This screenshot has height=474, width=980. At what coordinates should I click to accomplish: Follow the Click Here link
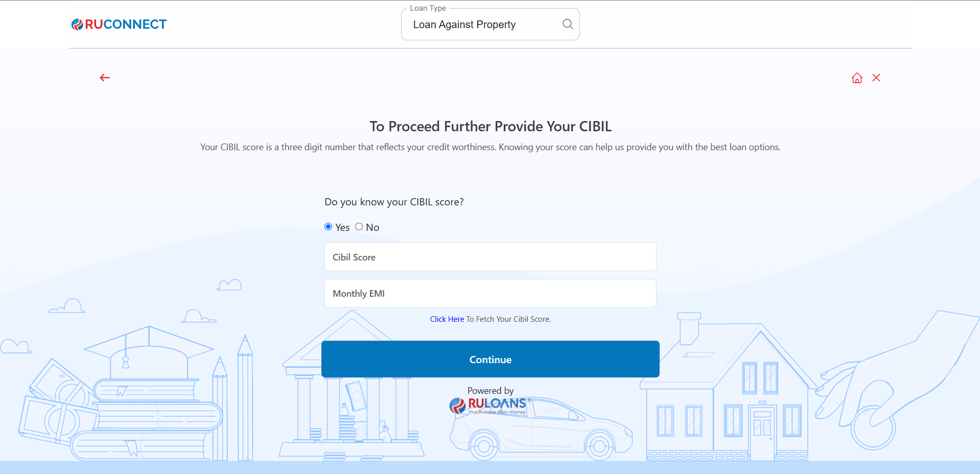click(447, 319)
